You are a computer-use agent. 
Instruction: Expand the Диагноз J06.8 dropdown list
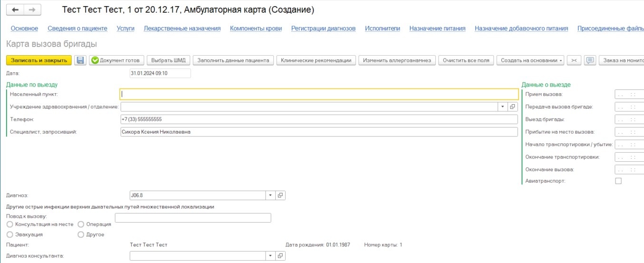click(x=270, y=195)
